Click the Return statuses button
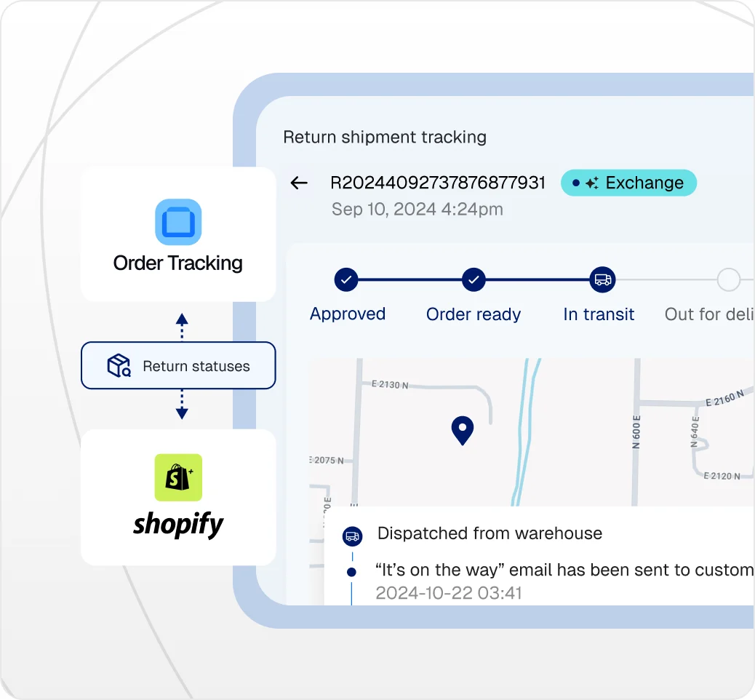This screenshot has height=700, width=755. tap(178, 366)
